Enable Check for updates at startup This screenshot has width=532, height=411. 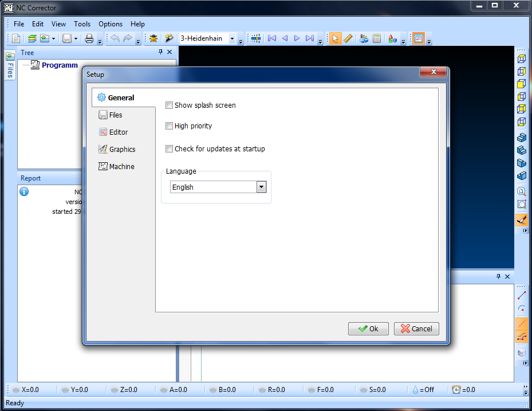[x=169, y=148]
